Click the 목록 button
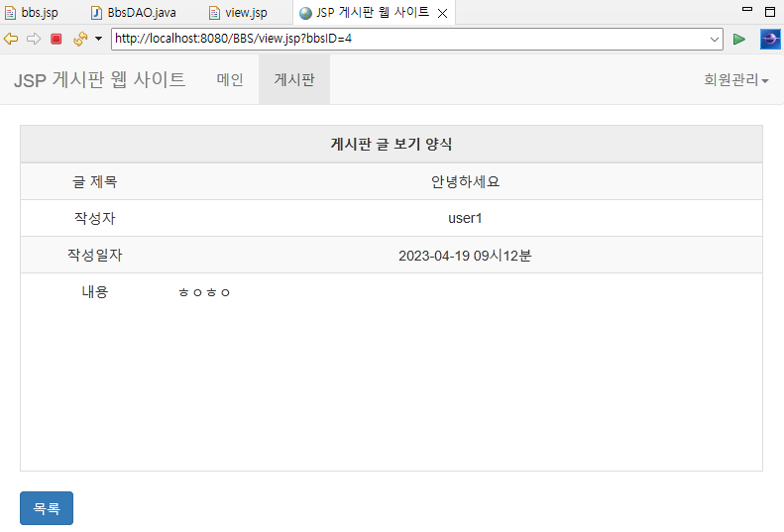Screen dimensions: 784x532 [x=47, y=508]
